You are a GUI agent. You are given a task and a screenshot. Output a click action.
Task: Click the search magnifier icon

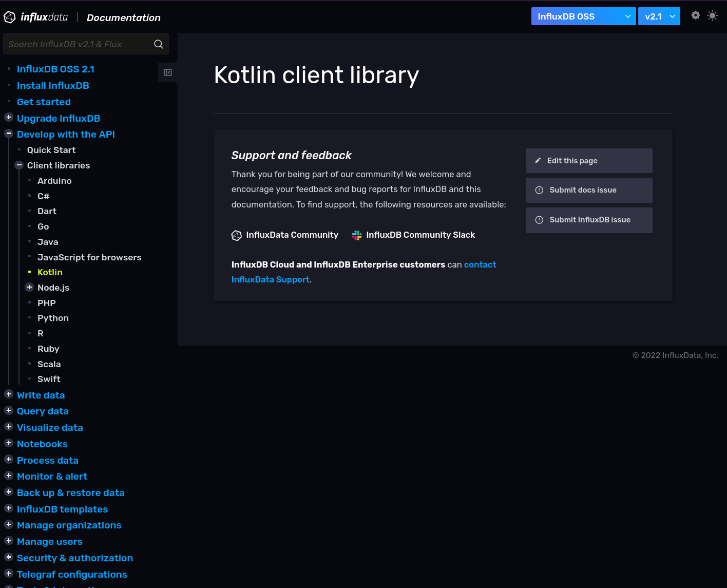coord(158,44)
